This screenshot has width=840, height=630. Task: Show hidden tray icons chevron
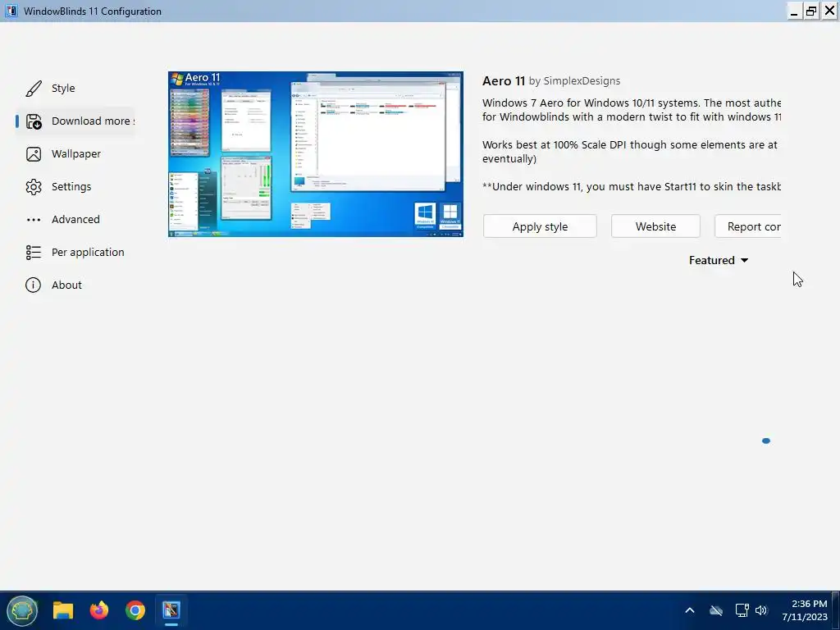689,610
